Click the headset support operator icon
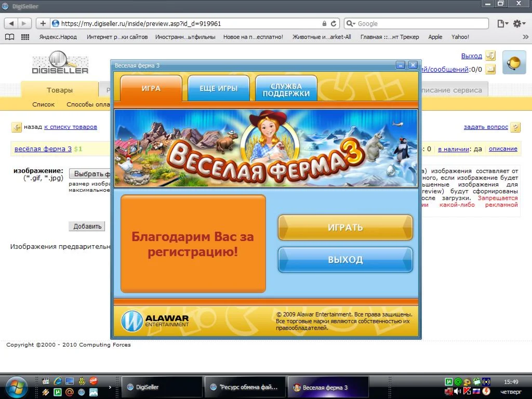This screenshot has height=399, width=532. point(514,62)
